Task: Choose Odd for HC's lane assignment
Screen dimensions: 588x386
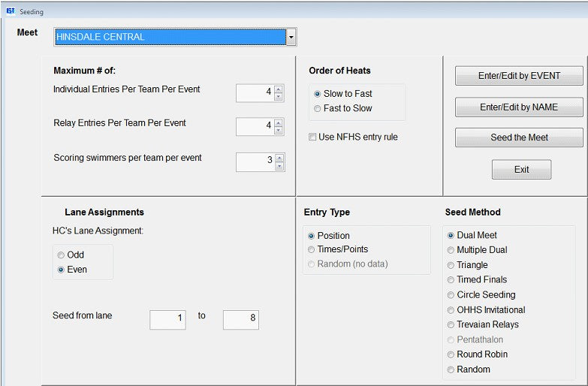Action: point(62,255)
